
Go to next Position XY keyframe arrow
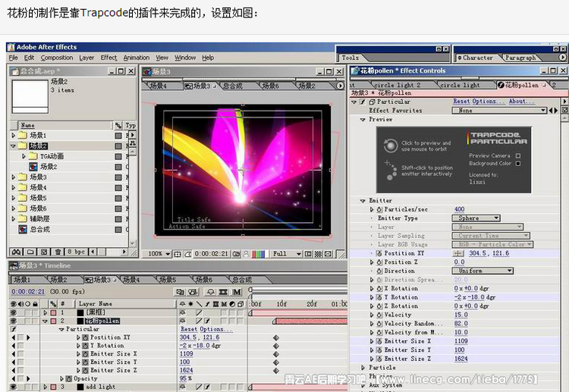click(x=28, y=337)
